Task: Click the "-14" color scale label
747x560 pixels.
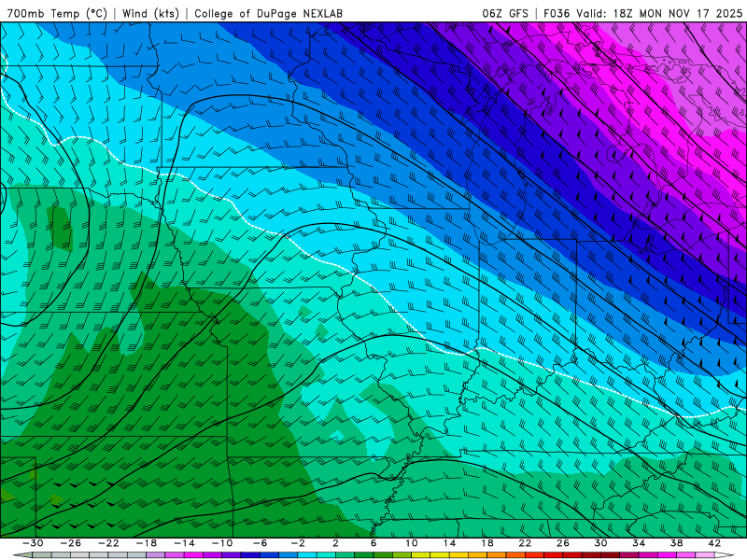Action: [184, 543]
